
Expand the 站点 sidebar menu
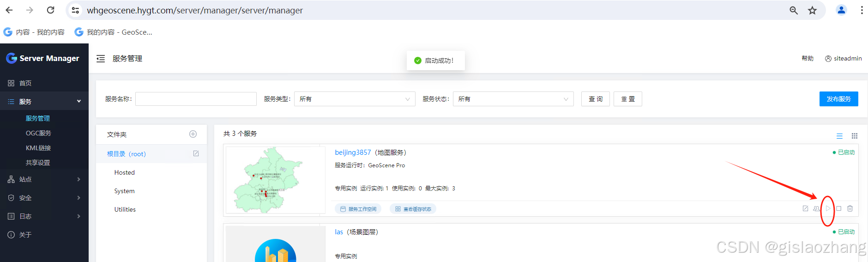pyautogui.click(x=44, y=179)
